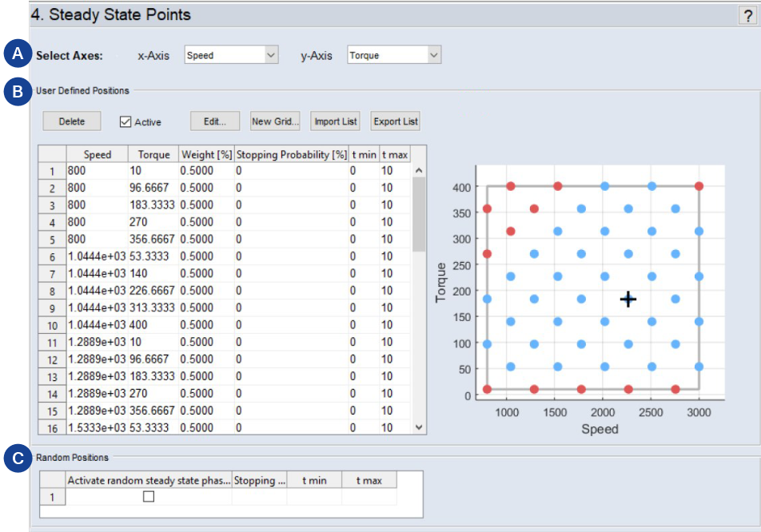Click the Delete button
Viewport: 761px width, 532px height.
point(72,121)
